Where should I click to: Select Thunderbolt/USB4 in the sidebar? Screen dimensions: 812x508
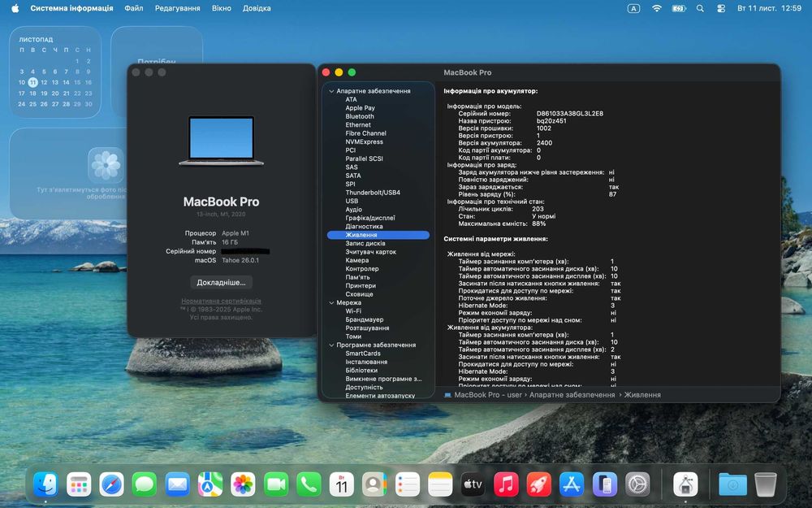pos(373,193)
